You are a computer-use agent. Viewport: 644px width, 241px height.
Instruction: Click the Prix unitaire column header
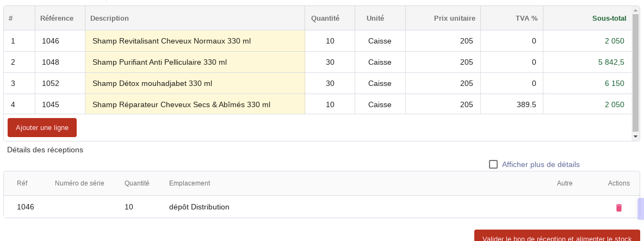[x=454, y=18]
